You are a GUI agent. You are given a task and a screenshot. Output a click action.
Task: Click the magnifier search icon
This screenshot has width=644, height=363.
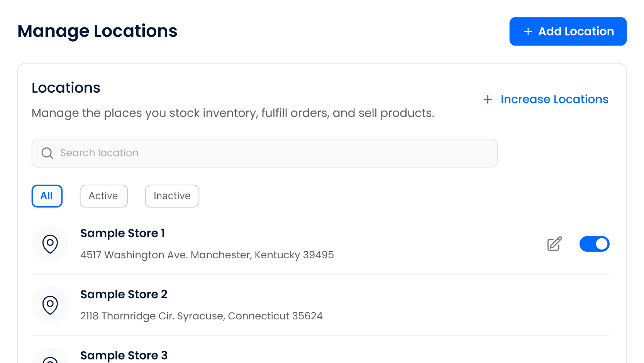47,153
